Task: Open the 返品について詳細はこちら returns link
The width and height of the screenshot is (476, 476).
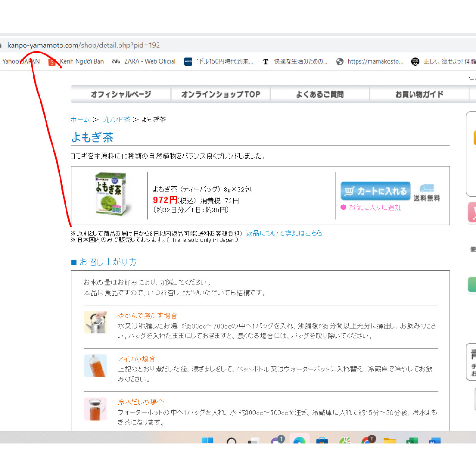Action: (284, 233)
